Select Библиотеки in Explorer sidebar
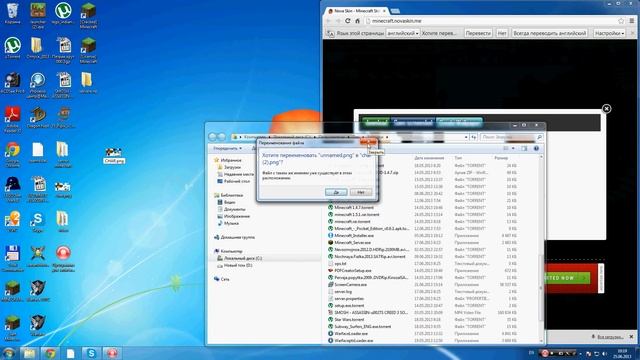The width and height of the screenshot is (640, 360). coord(228,195)
